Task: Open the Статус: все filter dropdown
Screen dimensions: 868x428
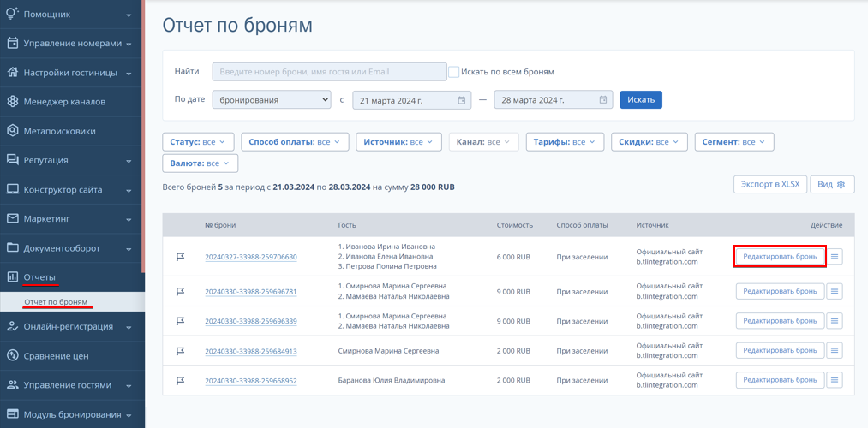Action: pos(198,142)
